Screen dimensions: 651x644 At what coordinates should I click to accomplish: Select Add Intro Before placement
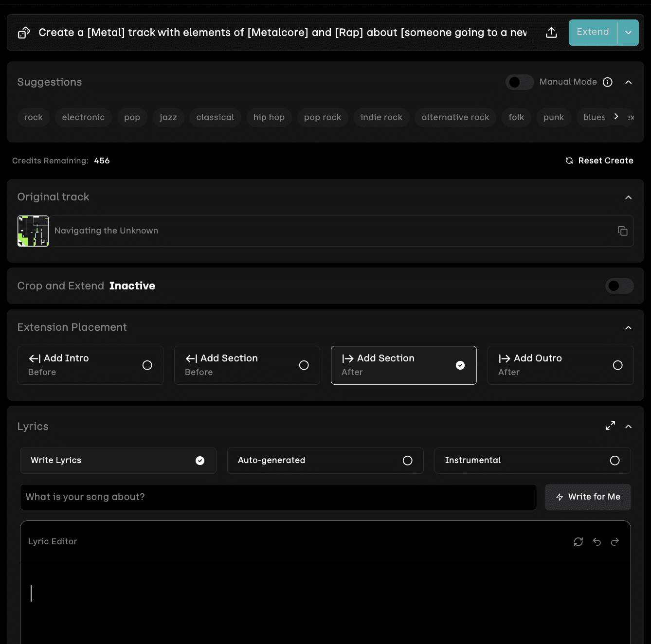(90, 365)
